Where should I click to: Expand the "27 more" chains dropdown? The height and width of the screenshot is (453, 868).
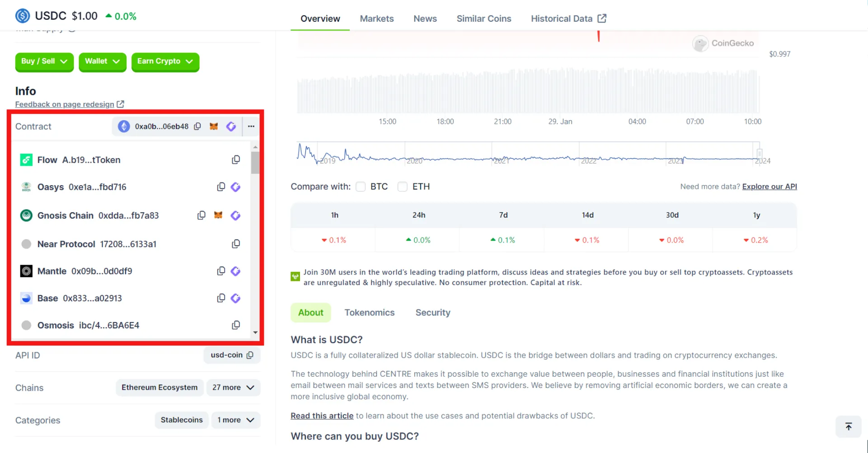[233, 387]
